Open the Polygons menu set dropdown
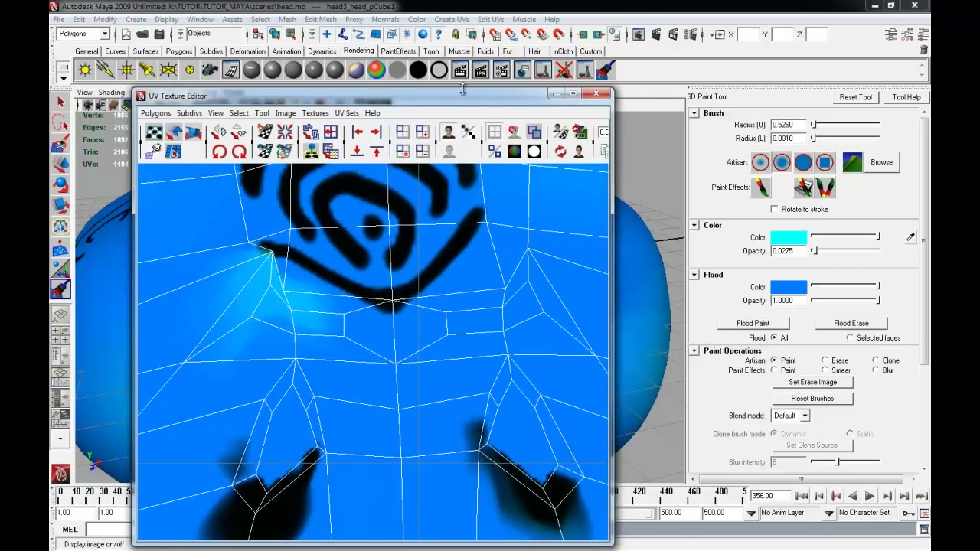The height and width of the screenshot is (551, 980). tap(83, 34)
